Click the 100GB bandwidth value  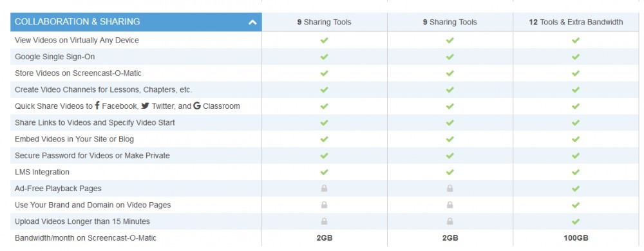576,238
